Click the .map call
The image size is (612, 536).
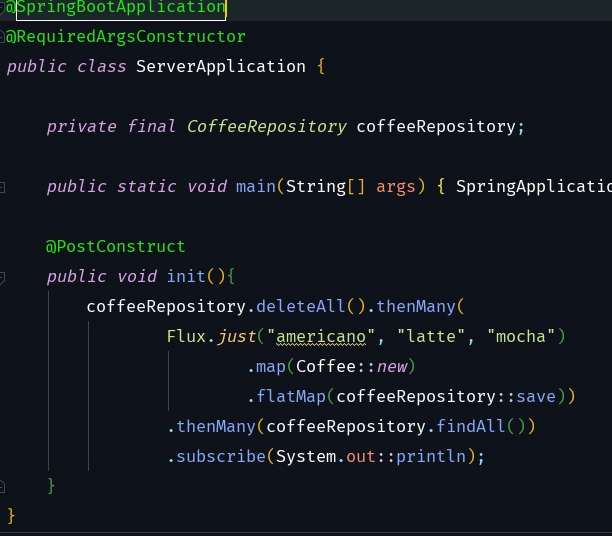(x=267, y=367)
